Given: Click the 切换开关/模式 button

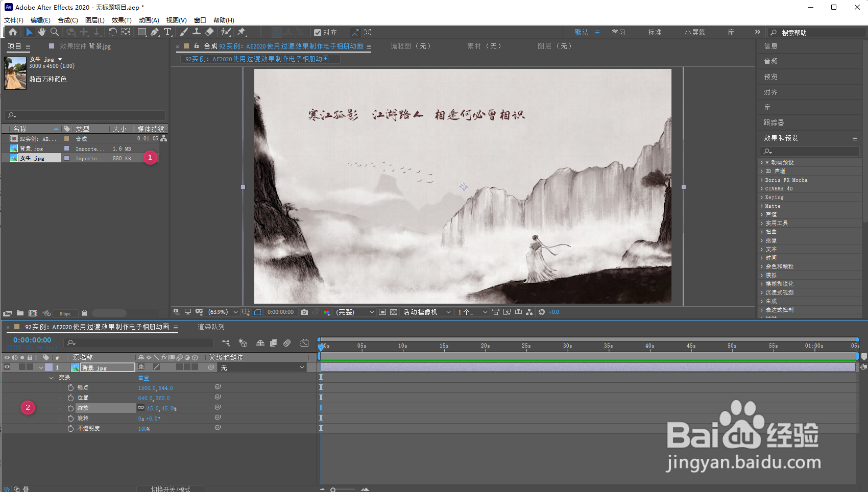Looking at the screenshot, I should pos(171,489).
